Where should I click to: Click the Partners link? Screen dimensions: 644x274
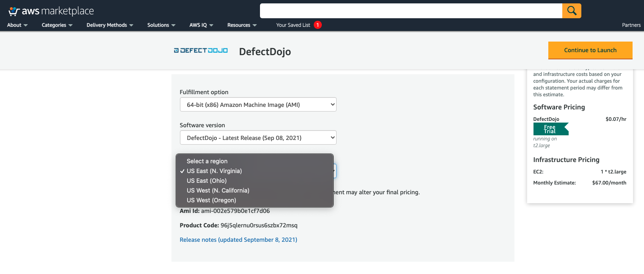coord(631,25)
